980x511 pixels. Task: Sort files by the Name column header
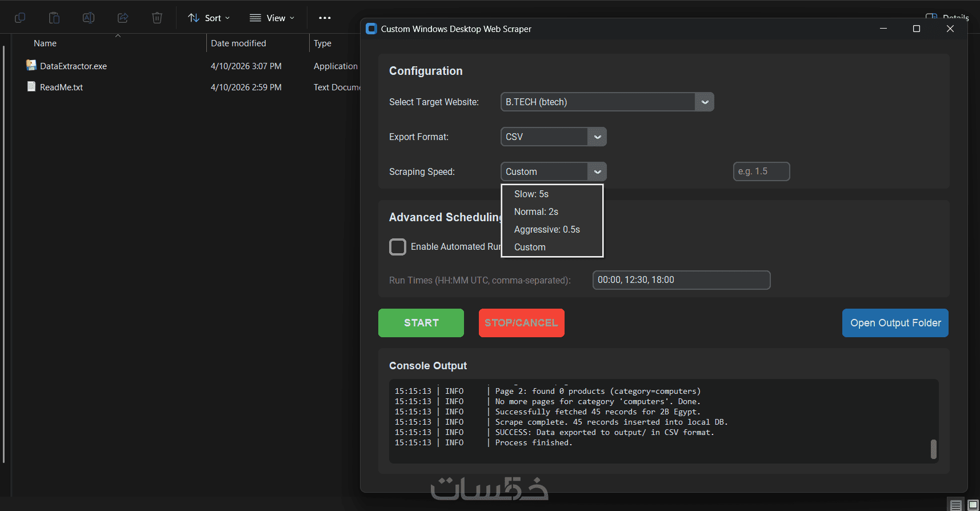pos(45,43)
